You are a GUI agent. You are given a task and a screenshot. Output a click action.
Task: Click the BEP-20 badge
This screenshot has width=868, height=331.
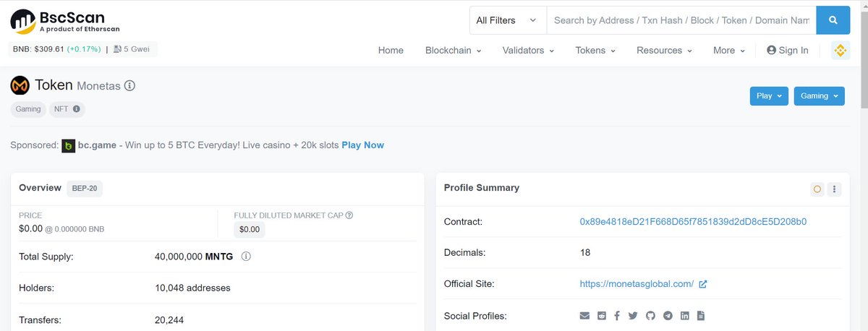85,189
